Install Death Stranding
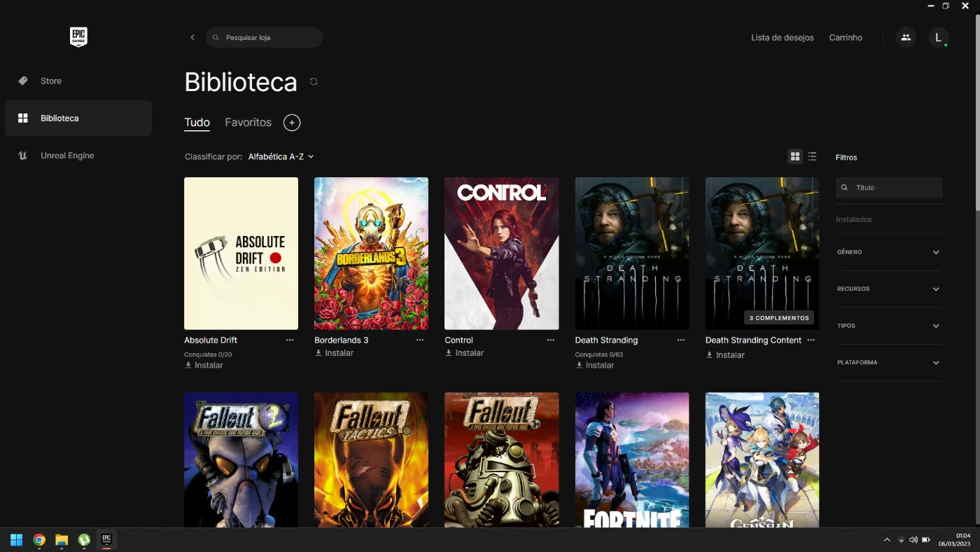980x552 pixels. tap(594, 366)
